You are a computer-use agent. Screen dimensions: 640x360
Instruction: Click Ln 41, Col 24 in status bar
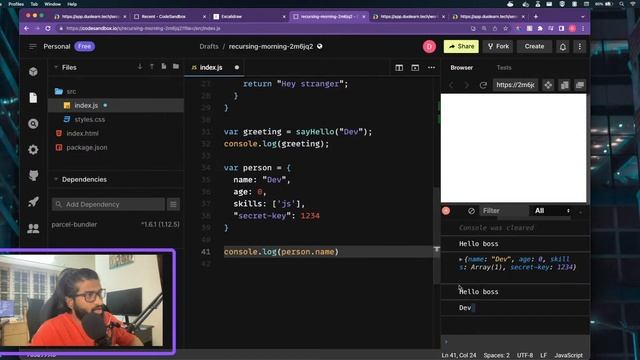(459, 356)
